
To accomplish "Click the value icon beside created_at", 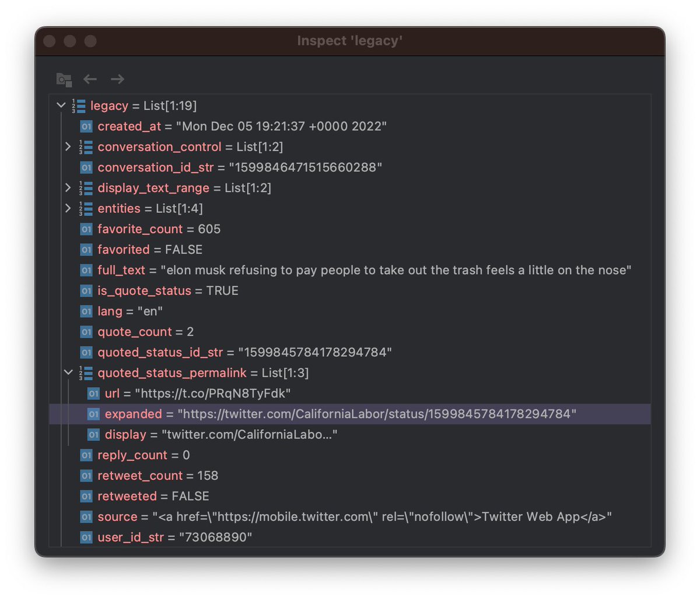I will click(x=86, y=127).
